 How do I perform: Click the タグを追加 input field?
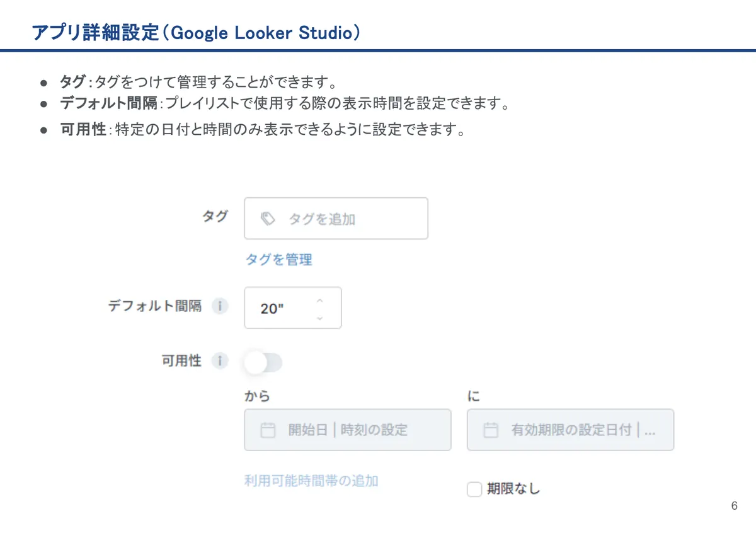tap(336, 219)
